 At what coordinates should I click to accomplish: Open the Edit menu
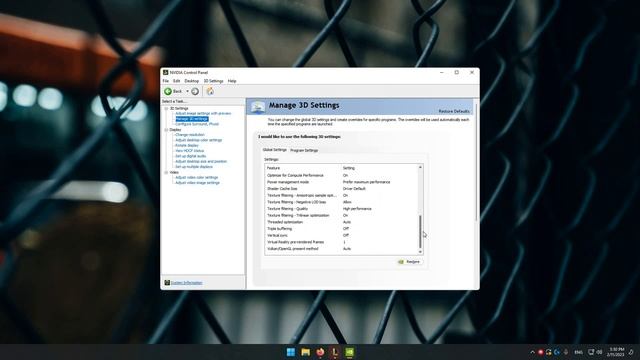click(176, 81)
